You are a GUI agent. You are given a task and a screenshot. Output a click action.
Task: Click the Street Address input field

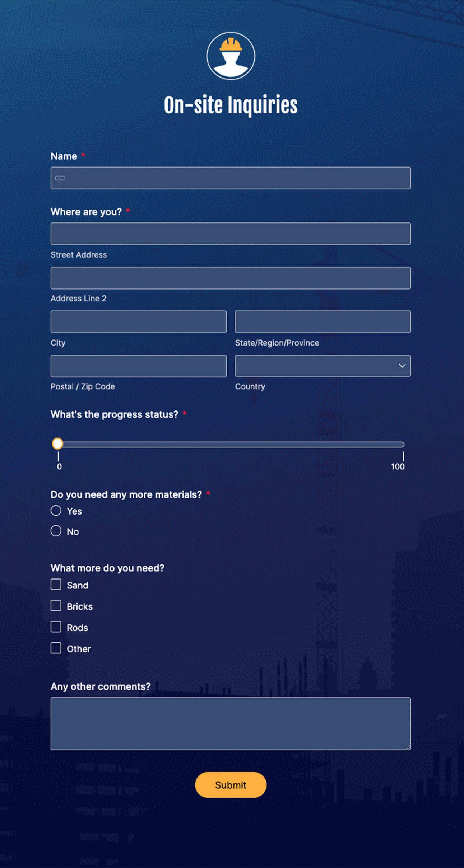(230, 233)
